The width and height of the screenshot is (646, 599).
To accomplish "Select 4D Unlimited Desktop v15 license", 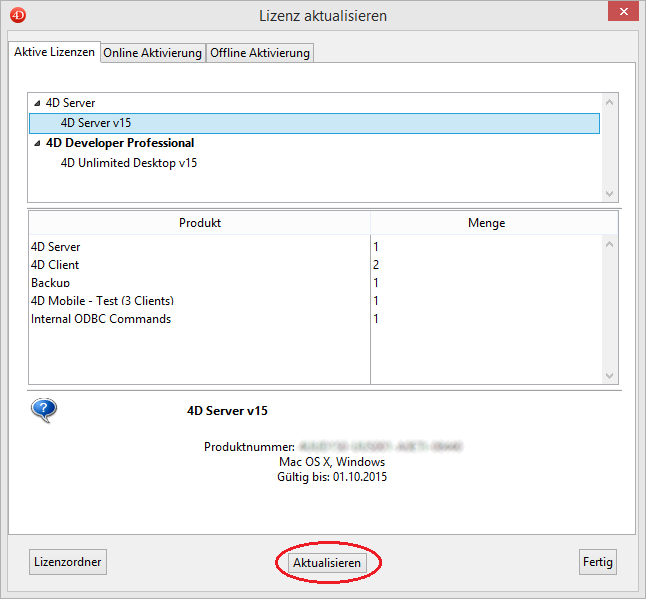I will tap(129, 163).
